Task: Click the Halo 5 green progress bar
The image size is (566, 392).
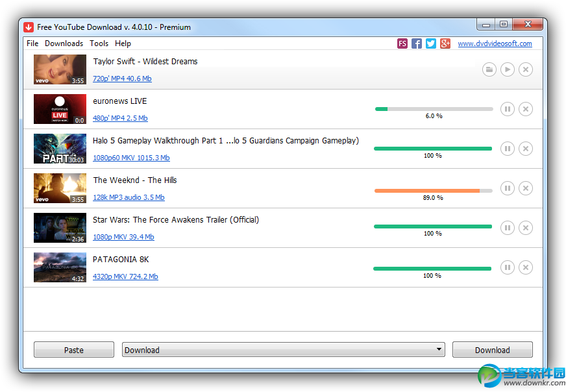Action: [433, 149]
